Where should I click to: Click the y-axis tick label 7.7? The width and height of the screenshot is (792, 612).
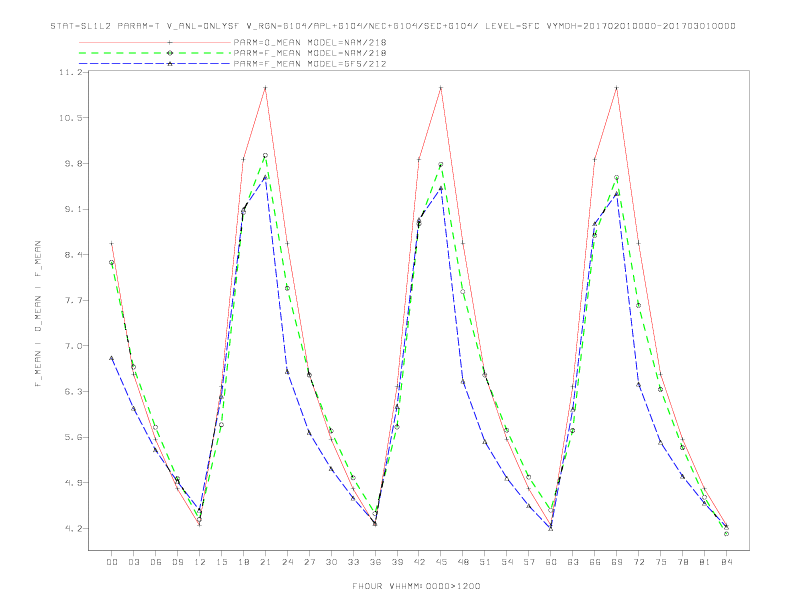coord(73,300)
